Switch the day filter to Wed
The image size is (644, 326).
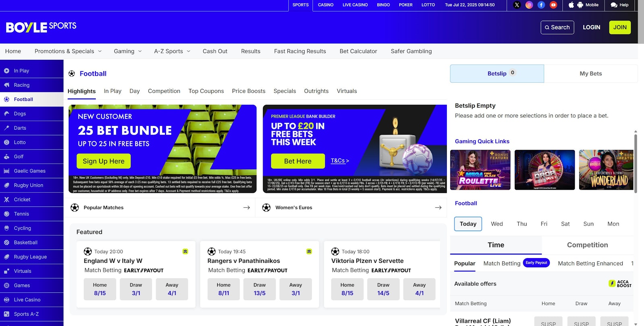click(x=497, y=224)
